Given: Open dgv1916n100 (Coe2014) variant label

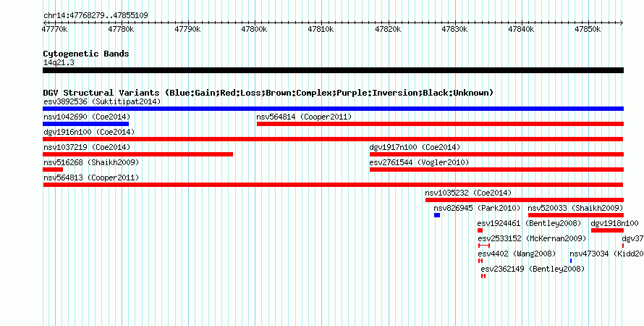Looking at the screenshot, I should (89, 132).
